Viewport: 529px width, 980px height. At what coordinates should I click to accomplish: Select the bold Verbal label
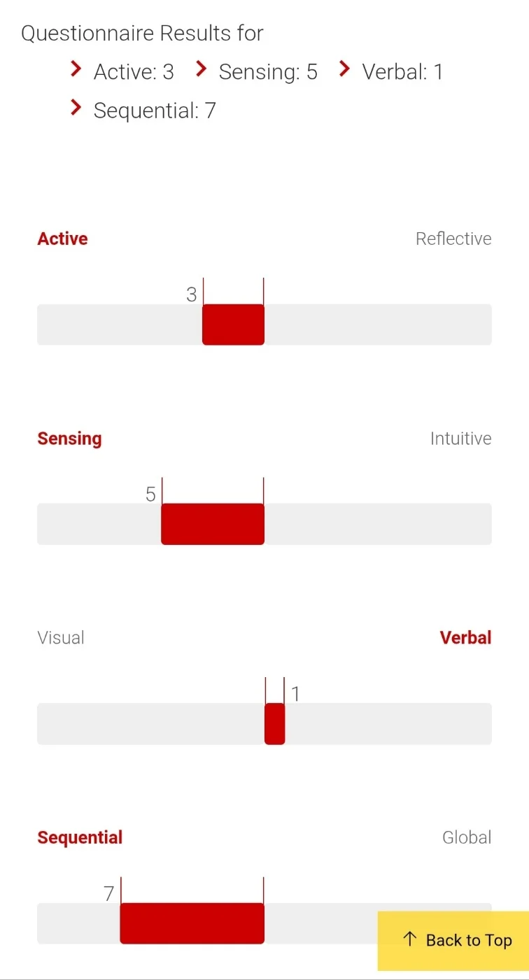click(465, 638)
